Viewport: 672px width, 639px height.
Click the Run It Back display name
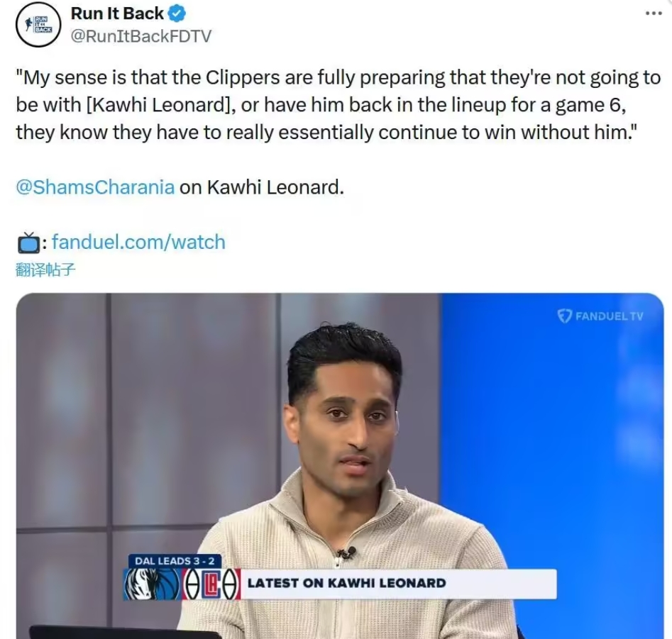click(117, 13)
